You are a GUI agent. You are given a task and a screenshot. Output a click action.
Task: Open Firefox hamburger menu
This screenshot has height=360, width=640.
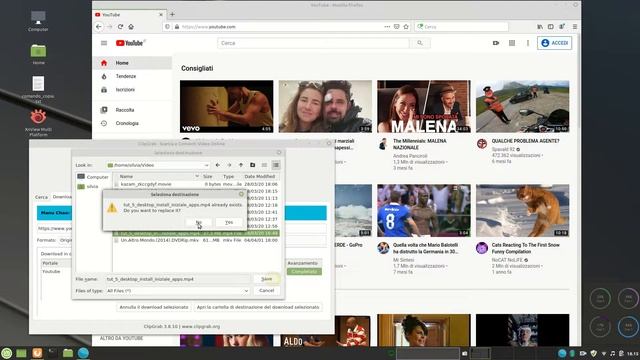pyautogui.click(x=575, y=27)
